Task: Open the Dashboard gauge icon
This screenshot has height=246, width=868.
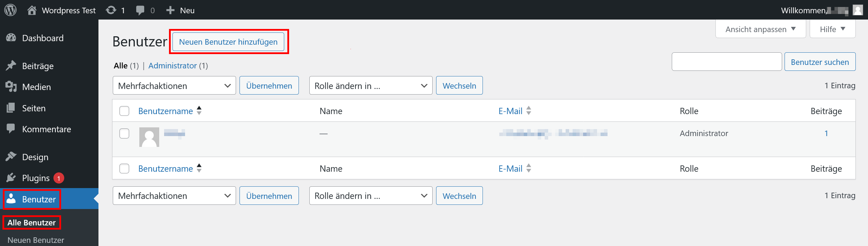Action: point(11,38)
